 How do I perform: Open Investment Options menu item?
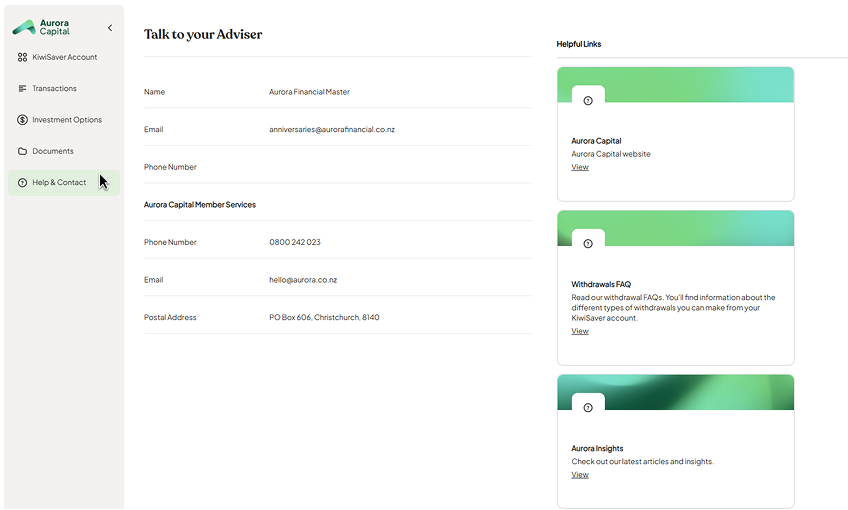(x=64, y=120)
